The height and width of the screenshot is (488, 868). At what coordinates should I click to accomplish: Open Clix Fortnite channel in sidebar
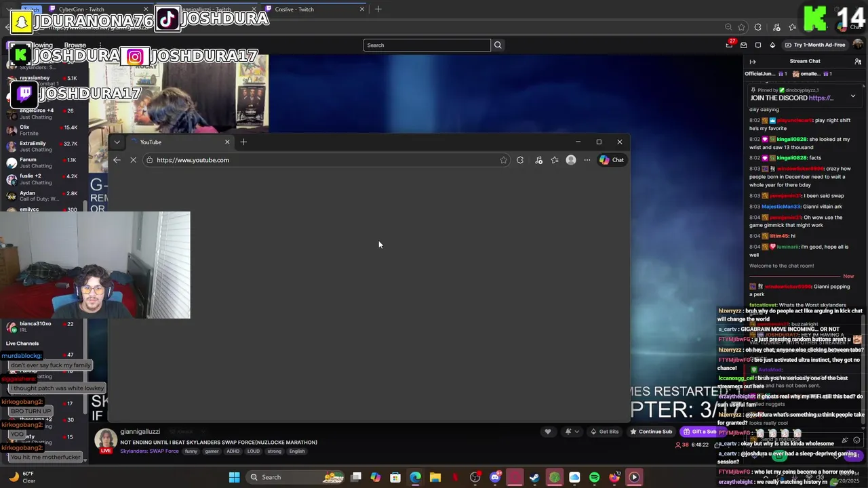click(43, 130)
